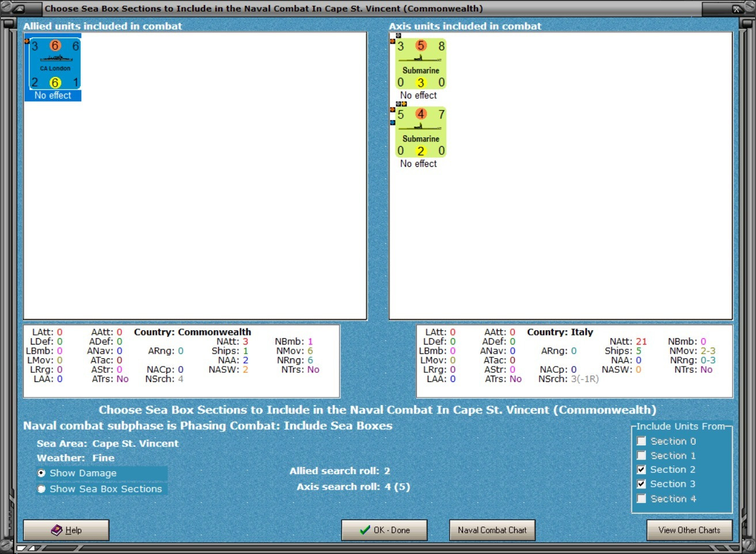Open View Other Charts
Viewport: 756px width, 554px height.
(689, 530)
